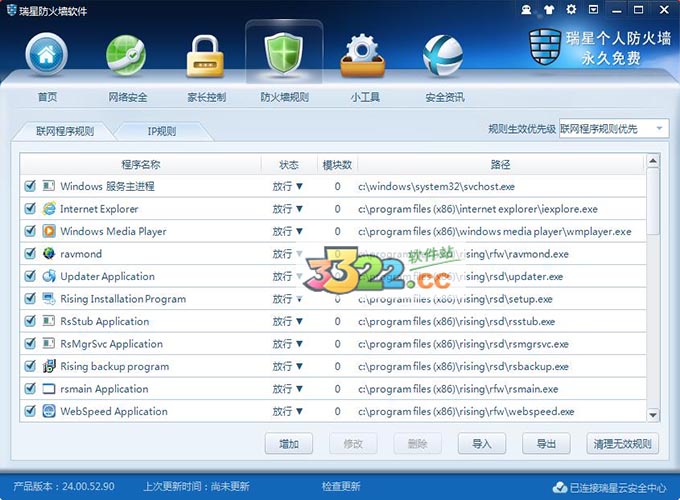Click the ravmond program icon
The image size is (680, 500).
pos(49,253)
